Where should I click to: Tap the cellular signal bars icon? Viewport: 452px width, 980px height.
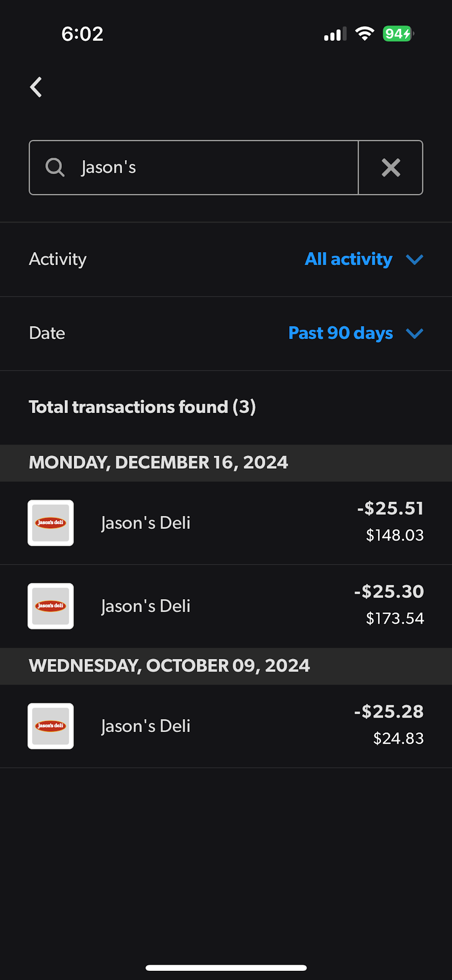[x=335, y=34]
